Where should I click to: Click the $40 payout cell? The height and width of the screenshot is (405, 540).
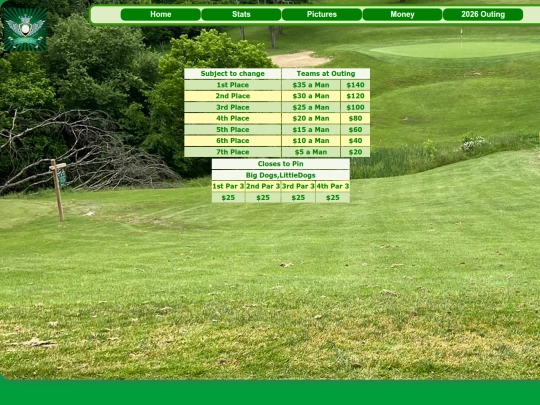point(355,141)
